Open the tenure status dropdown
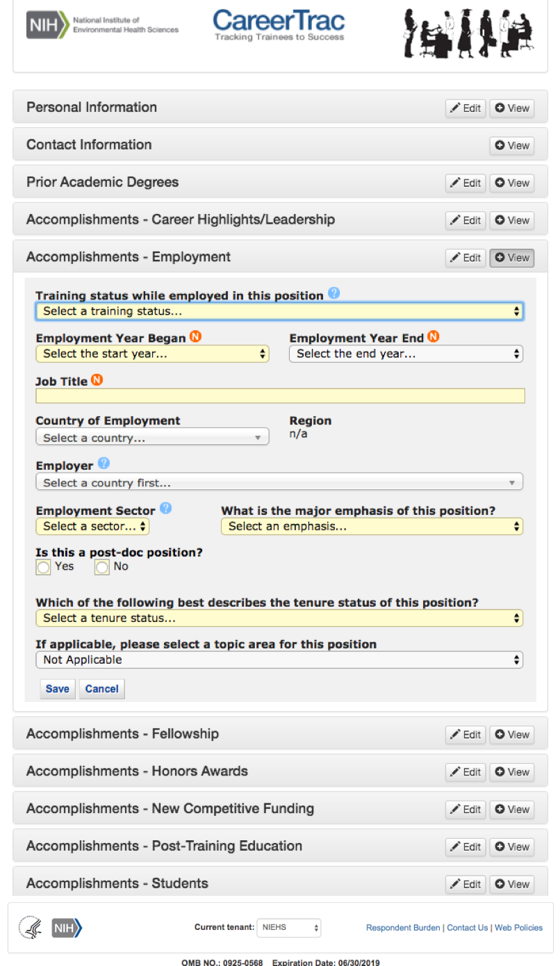Viewport: 560px width, 966px height. coord(279,618)
